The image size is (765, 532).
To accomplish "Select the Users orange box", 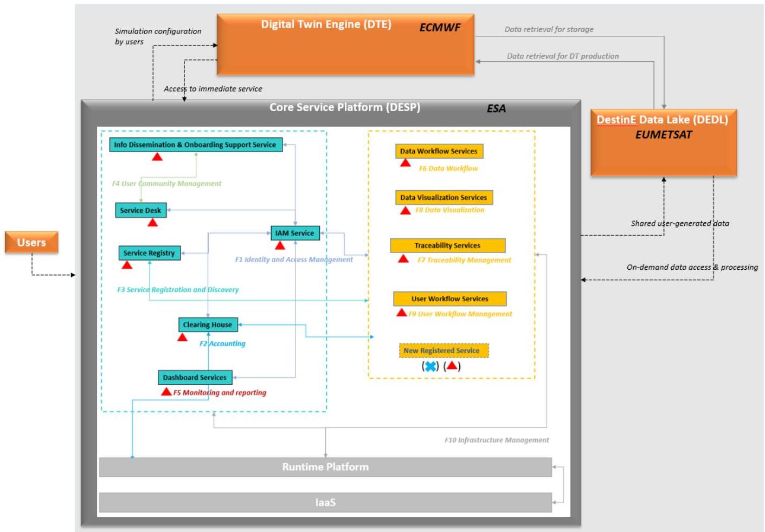I will click(31, 243).
